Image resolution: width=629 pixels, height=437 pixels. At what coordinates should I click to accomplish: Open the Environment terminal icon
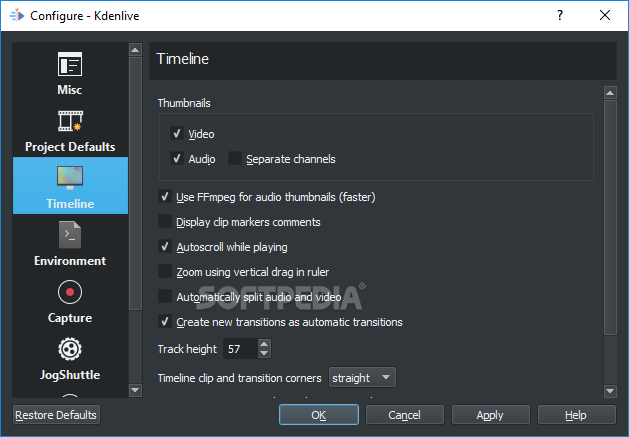tap(70, 235)
